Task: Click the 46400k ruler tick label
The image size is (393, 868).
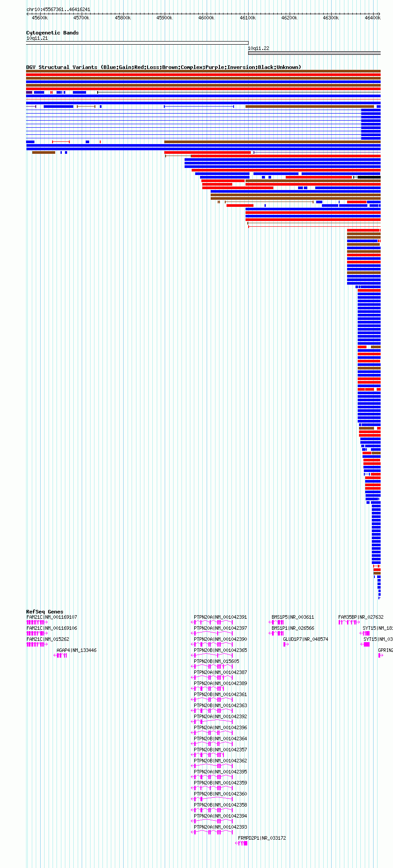Action: 373,18
